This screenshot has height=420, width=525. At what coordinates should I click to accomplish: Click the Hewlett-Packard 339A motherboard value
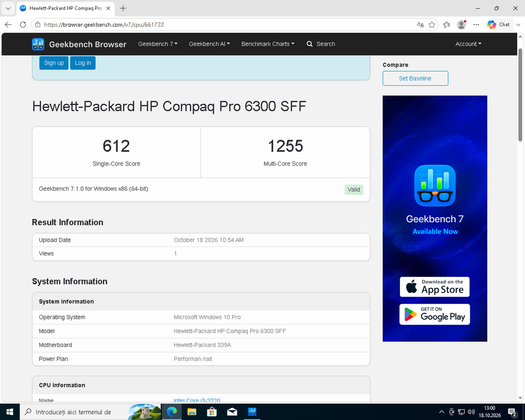202,345
